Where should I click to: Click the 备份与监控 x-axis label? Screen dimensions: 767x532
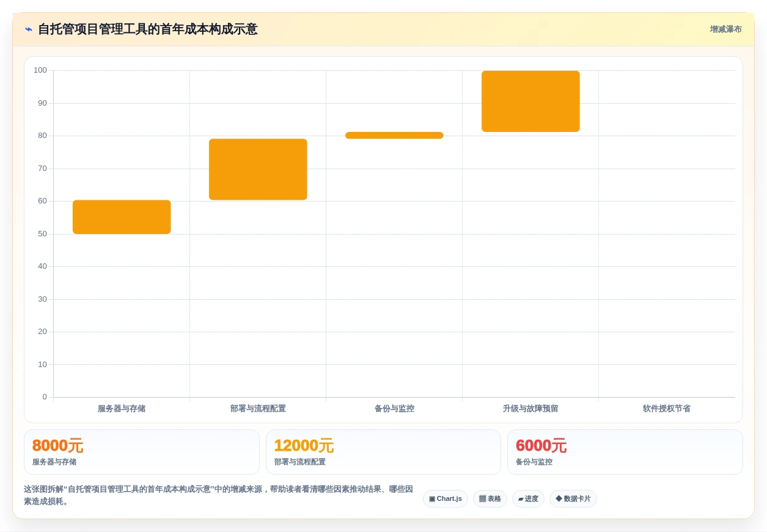[x=394, y=409]
